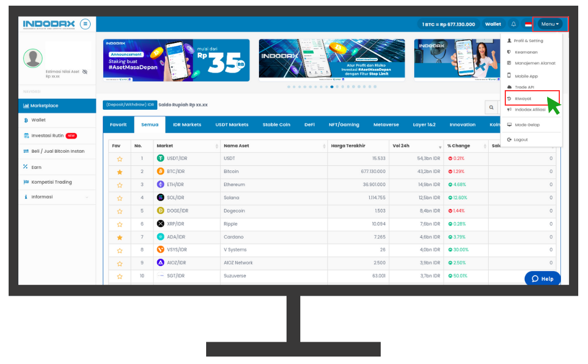Switch to the Stable Coin tab
The height and width of the screenshot is (364, 588).
[276, 125]
